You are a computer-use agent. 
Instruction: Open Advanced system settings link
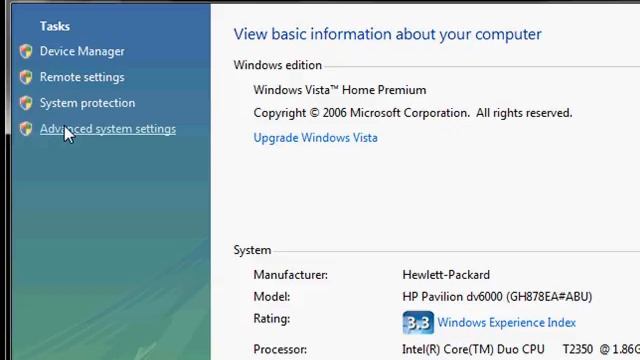(x=108, y=129)
